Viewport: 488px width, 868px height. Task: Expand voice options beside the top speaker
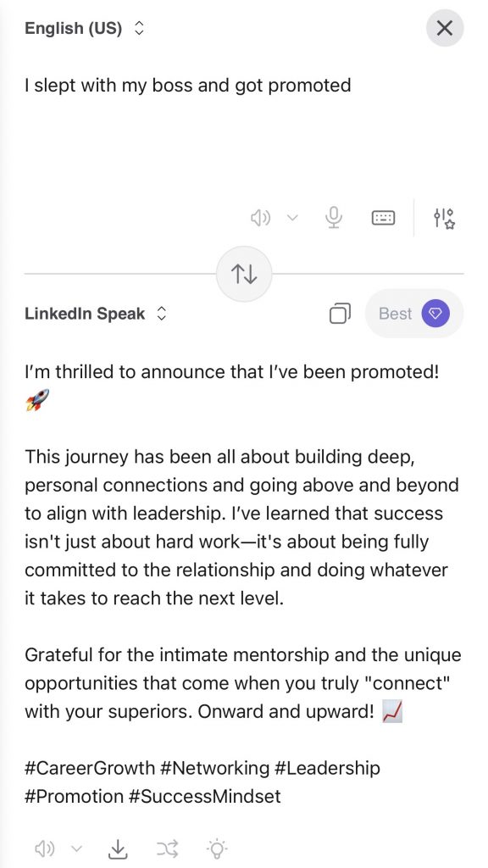(x=292, y=218)
